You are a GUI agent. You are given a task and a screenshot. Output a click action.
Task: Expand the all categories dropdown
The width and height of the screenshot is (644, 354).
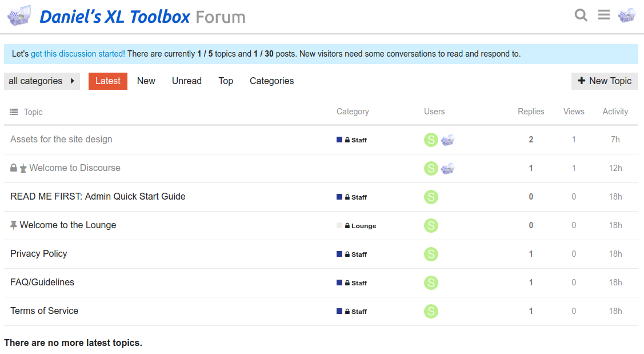(x=42, y=81)
